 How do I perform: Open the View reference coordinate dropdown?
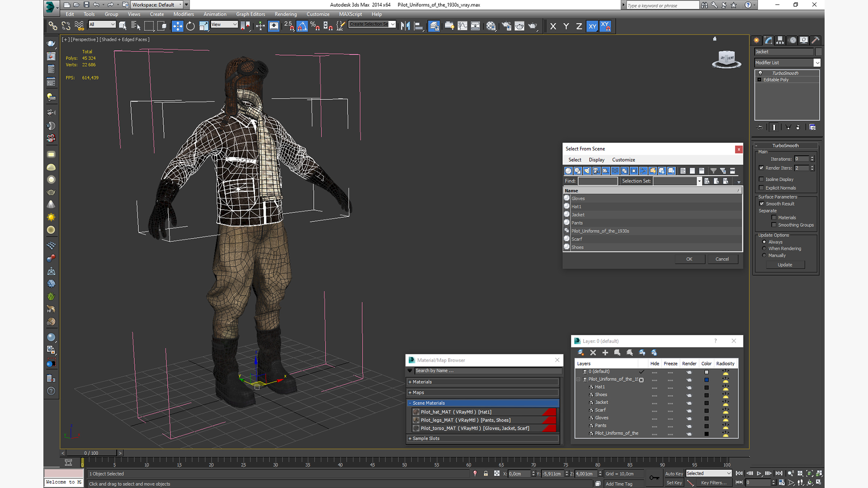click(x=224, y=24)
